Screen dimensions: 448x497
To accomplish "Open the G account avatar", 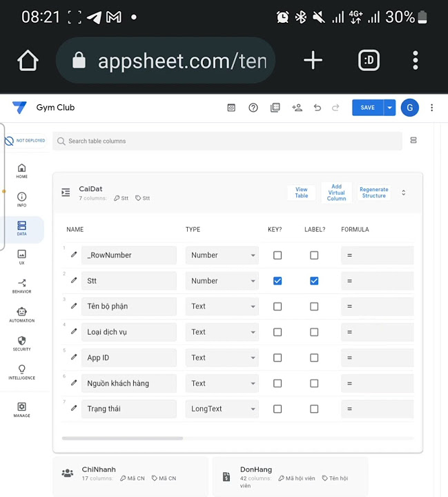I will 409,108.
